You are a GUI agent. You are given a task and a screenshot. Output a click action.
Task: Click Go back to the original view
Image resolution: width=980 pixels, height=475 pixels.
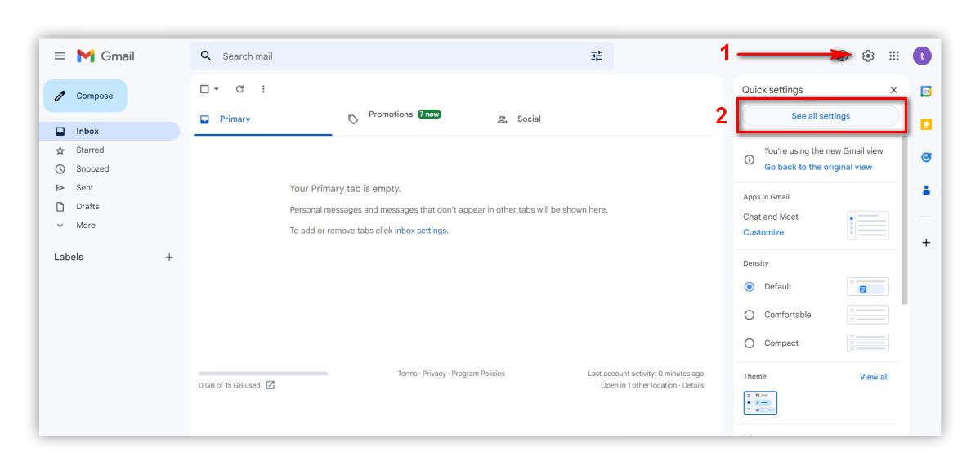point(818,167)
